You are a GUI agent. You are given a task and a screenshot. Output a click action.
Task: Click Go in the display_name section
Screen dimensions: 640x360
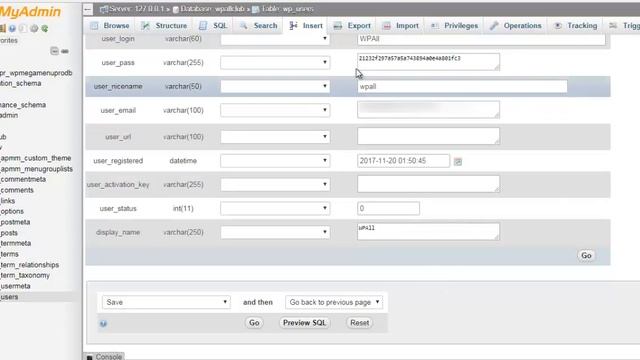pyautogui.click(x=586, y=256)
